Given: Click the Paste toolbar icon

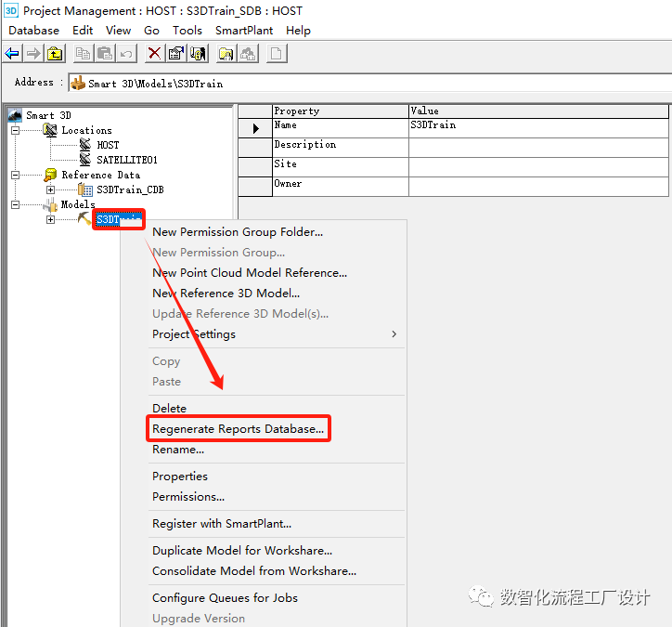Looking at the screenshot, I should (105, 54).
